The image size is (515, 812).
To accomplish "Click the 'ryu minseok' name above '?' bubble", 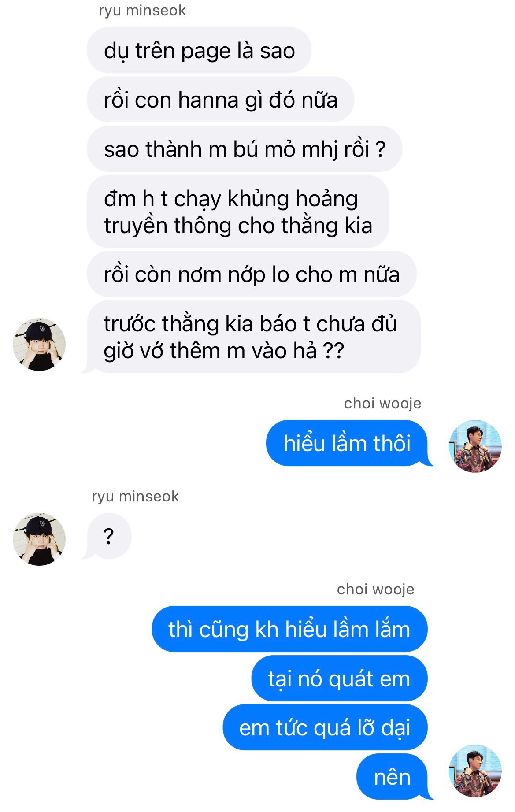I will [135, 497].
